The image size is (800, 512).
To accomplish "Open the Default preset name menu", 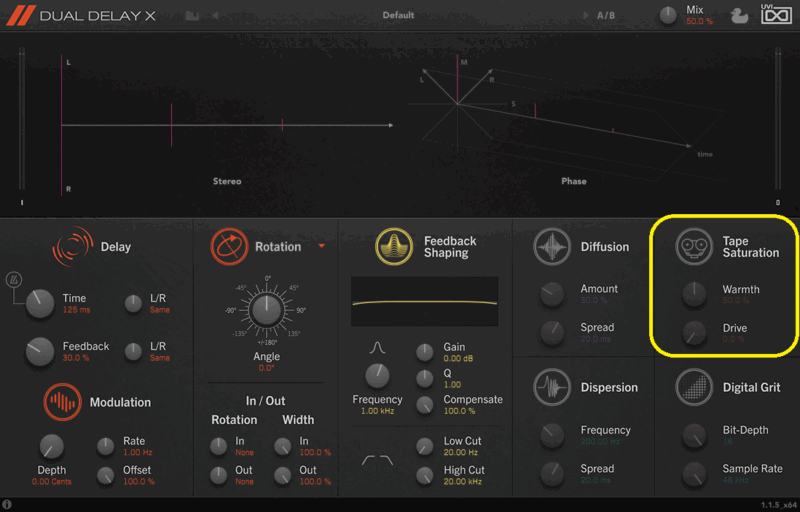I will (398, 15).
